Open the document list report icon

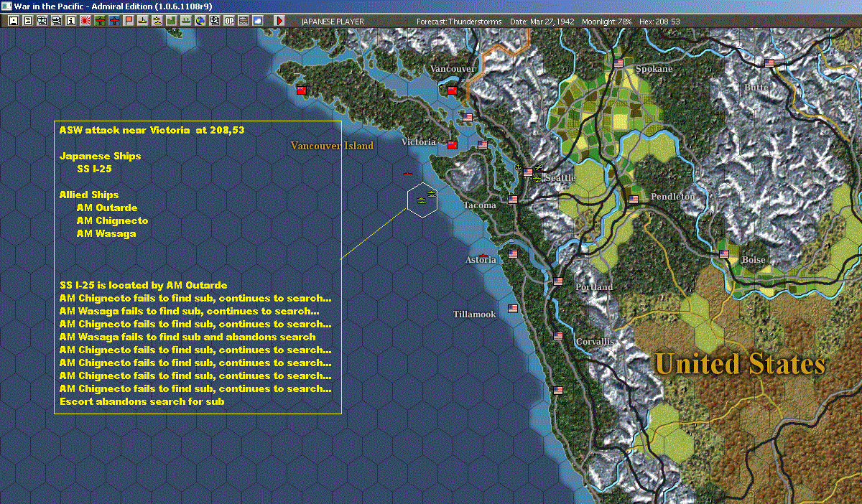[x=27, y=21]
